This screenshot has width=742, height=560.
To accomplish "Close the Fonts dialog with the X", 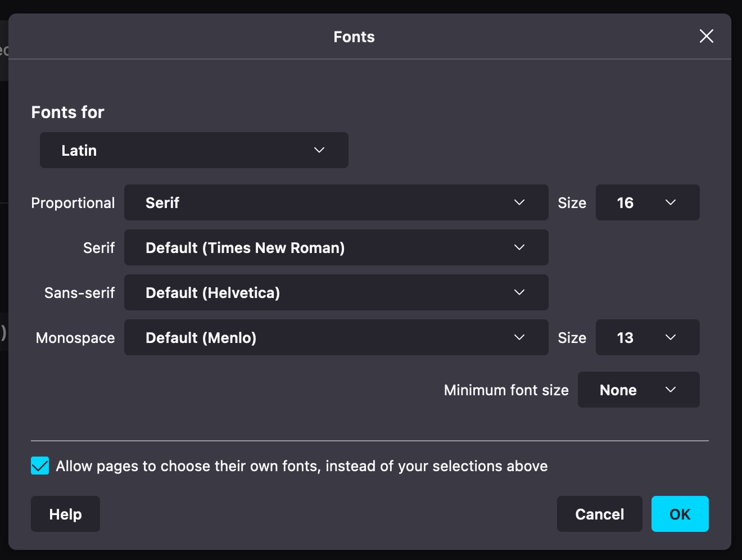I will (x=706, y=36).
